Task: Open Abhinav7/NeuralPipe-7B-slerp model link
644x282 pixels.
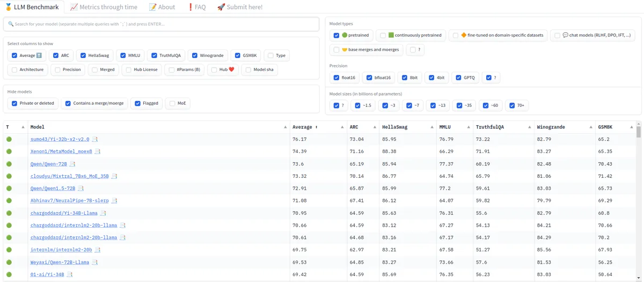Action: coord(69,200)
